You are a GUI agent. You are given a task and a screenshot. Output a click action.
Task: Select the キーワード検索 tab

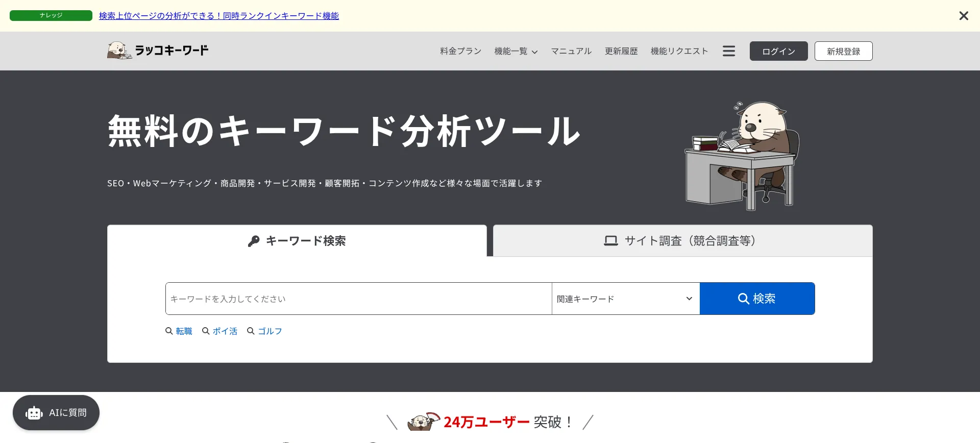coord(297,241)
